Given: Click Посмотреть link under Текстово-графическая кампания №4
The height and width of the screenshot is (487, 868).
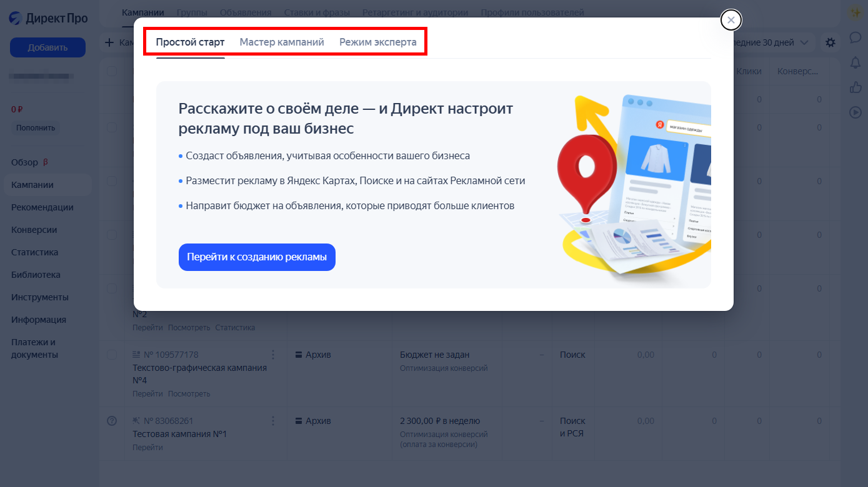Looking at the screenshot, I should 189,393.
